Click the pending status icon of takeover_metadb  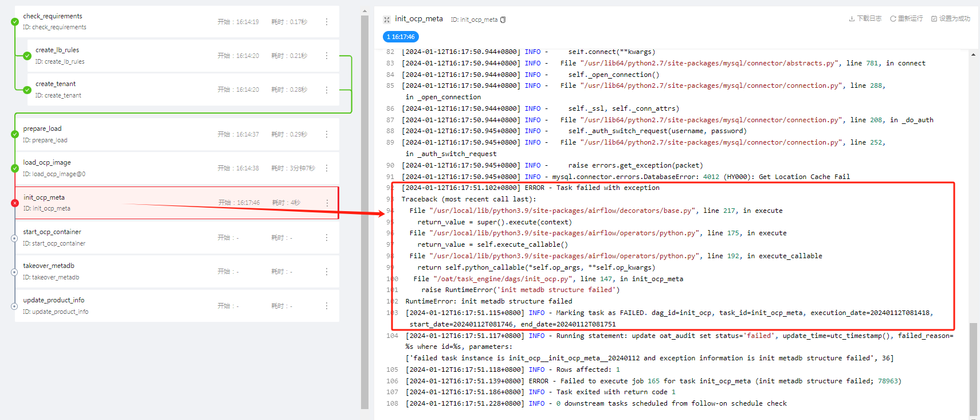[x=14, y=271]
